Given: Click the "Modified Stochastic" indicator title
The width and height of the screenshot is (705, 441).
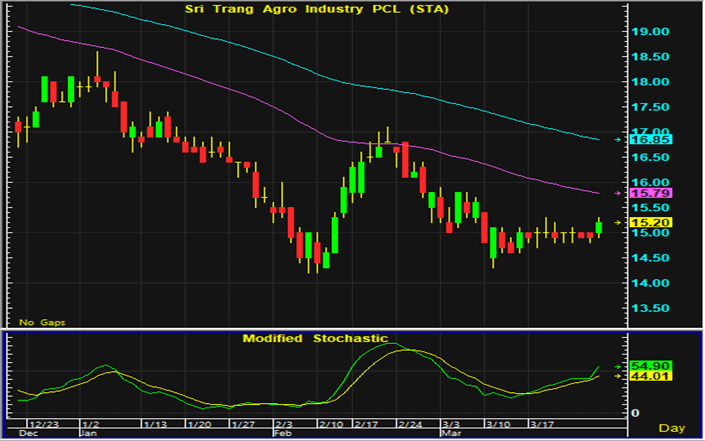Looking at the screenshot, I should [315, 338].
